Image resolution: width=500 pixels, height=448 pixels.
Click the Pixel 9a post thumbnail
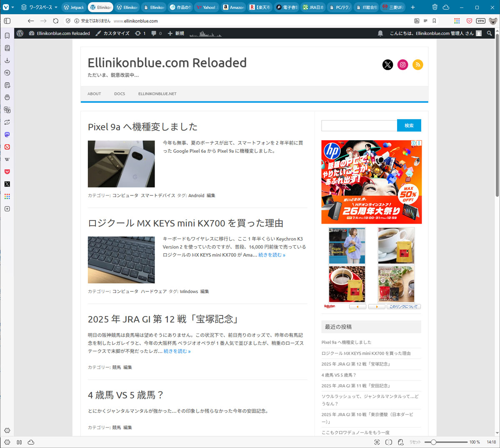[x=121, y=164]
